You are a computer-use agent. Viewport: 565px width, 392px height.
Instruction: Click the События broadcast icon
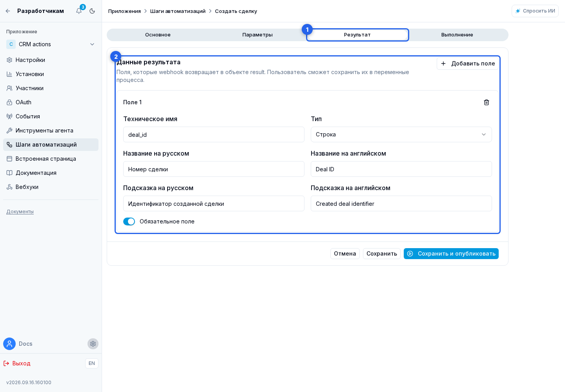pyautogui.click(x=9, y=116)
